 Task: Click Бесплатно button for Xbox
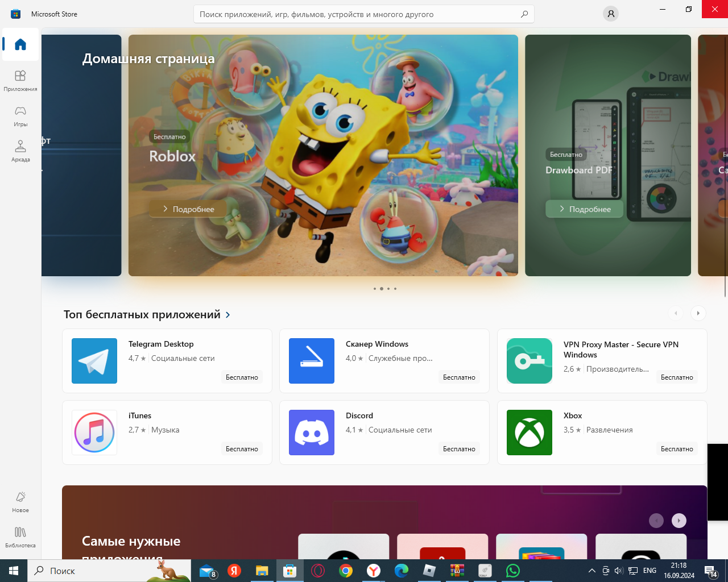[x=677, y=449]
